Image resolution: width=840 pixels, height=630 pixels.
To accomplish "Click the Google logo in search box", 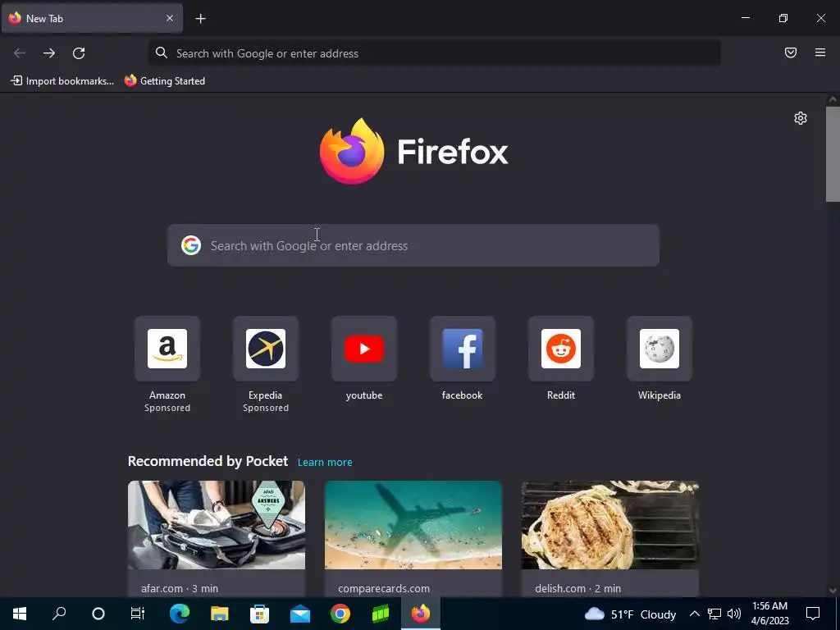I will [190, 245].
